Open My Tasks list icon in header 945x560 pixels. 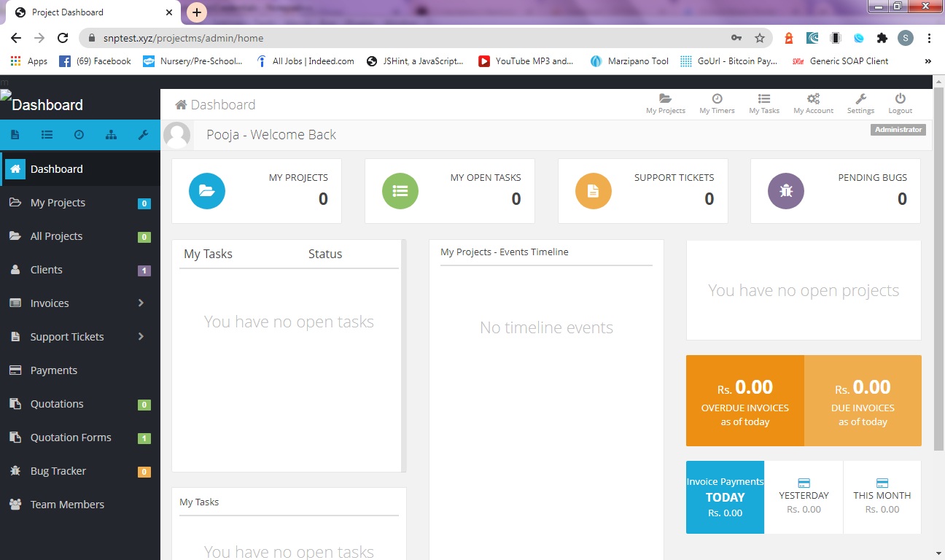[763, 99]
